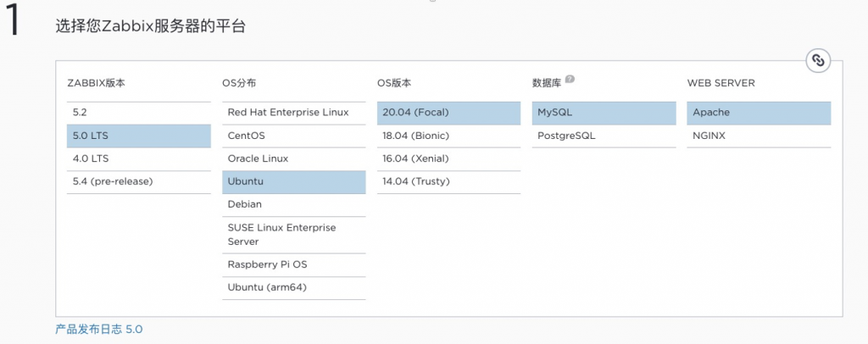Select MySQL database
Image resolution: width=868 pixels, height=344 pixels.
tap(604, 113)
